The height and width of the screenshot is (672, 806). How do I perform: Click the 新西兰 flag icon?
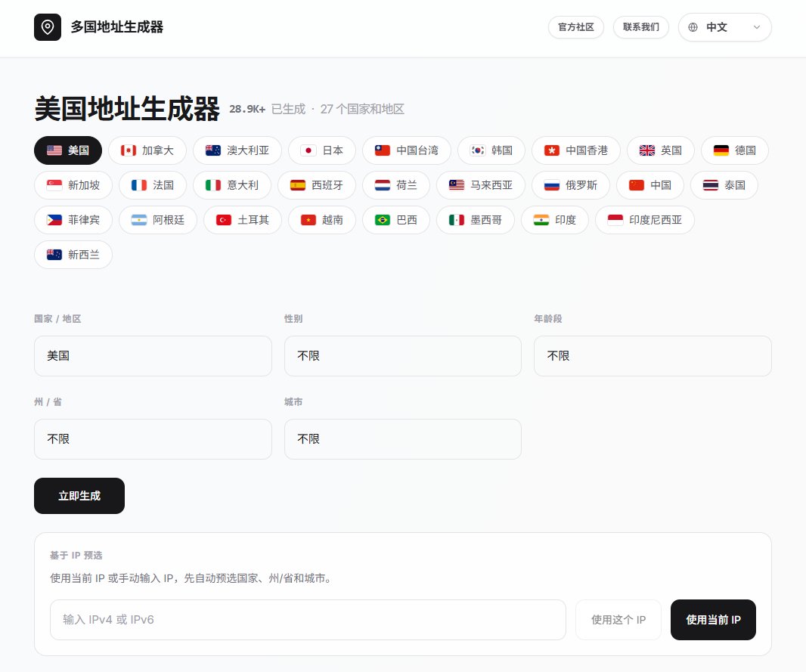pos(54,255)
